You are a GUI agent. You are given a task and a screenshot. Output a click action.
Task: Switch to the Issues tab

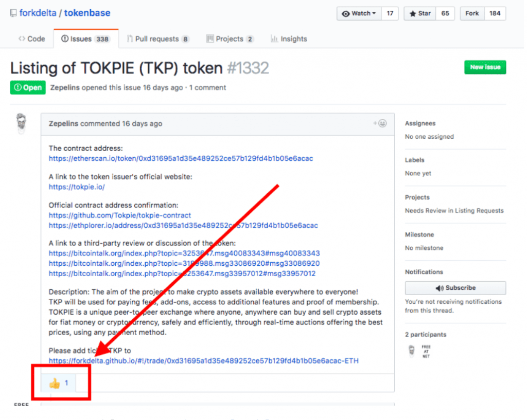(86, 39)
